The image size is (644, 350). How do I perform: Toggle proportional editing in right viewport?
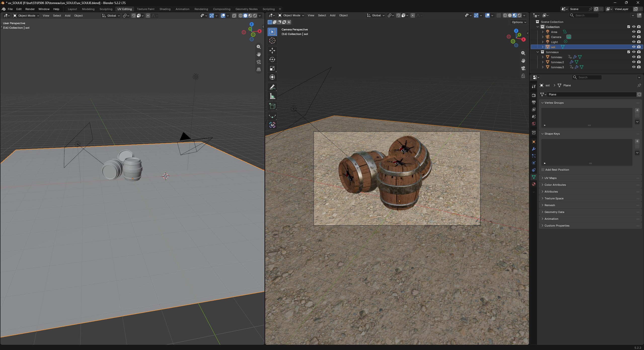[413, 15]
